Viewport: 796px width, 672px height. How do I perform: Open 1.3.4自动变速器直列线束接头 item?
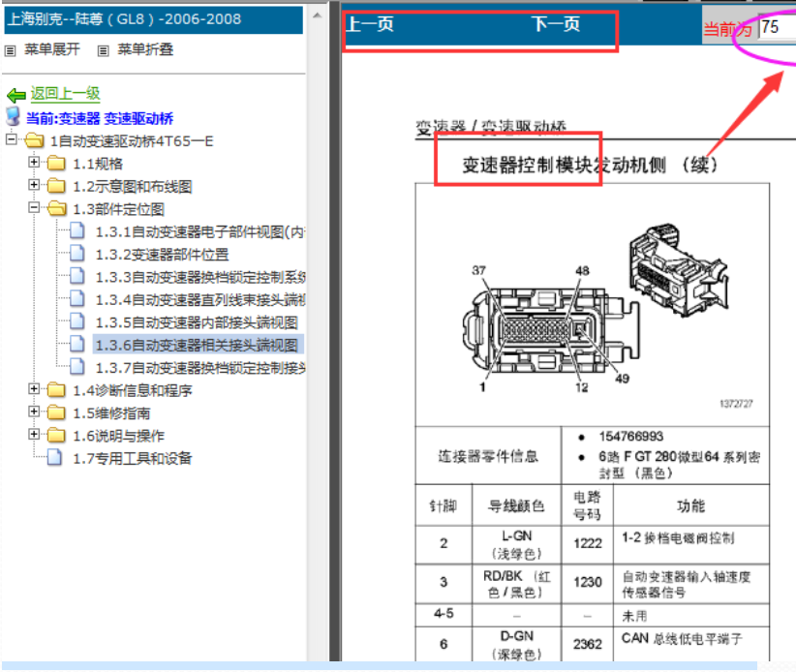tap(200, 300)
